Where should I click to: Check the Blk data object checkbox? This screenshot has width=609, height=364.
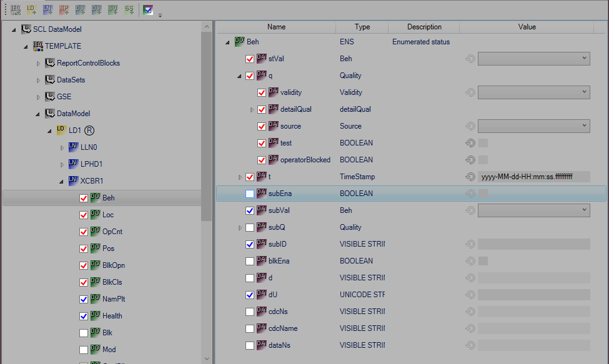84,333
